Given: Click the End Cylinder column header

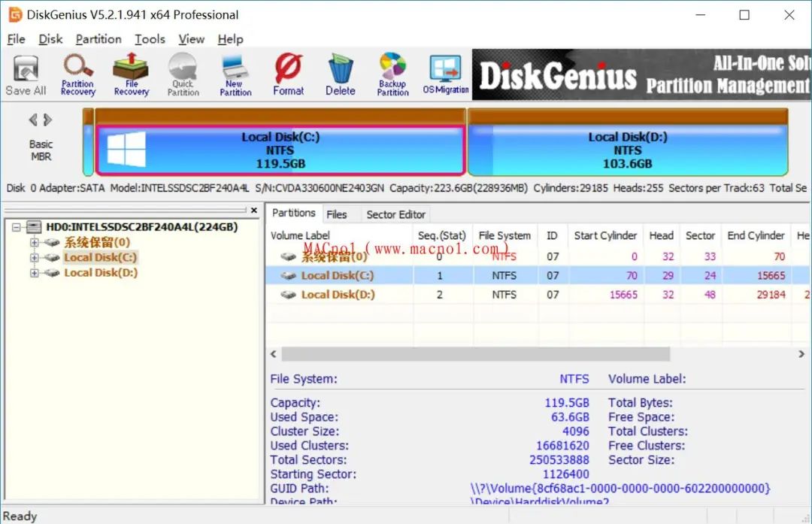Looking at the screenshot, I should (x=756, y=235).
